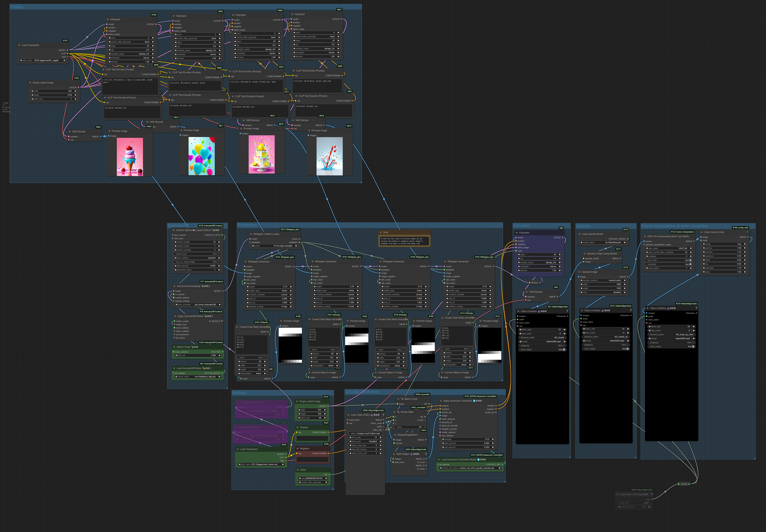This screenshot has height=532, width=766.
Task: Open preset dropdown on IPAdapter Unified Loader
Action: point(275,246)
